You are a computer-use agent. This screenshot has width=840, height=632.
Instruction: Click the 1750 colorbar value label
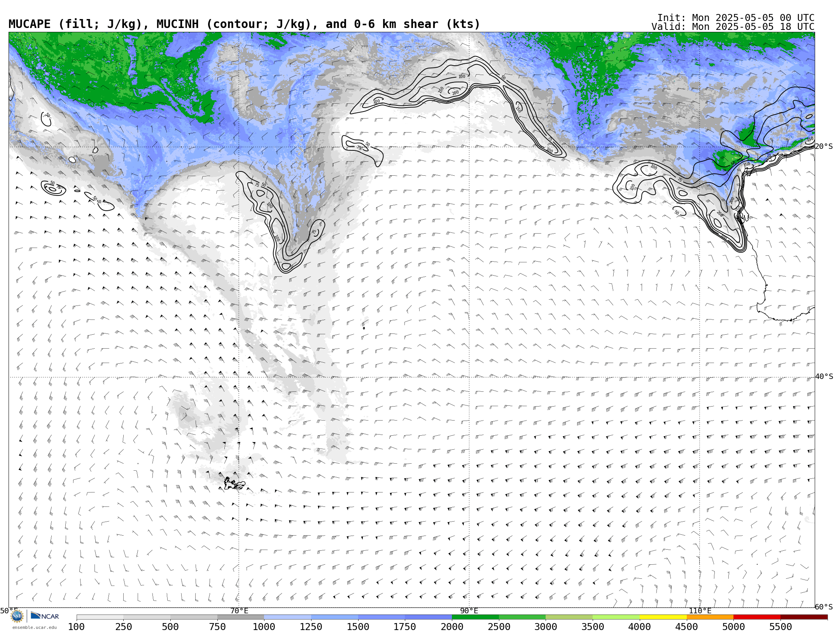[405, 627]
